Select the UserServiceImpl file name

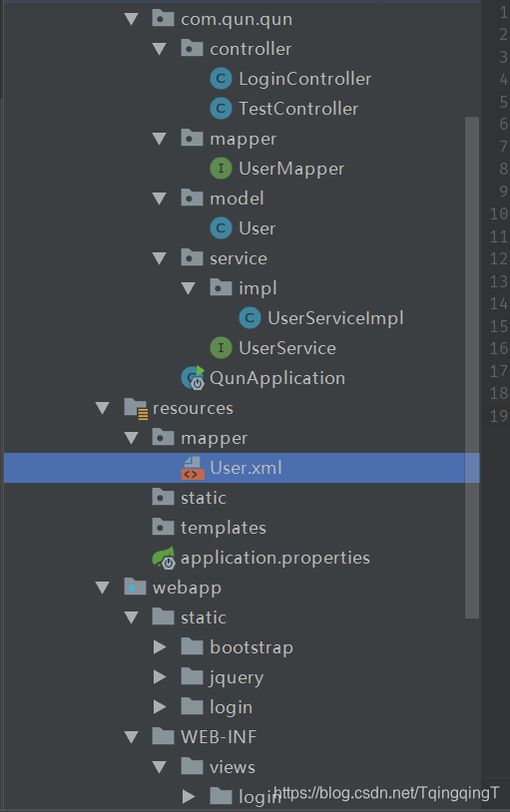pos(335,318)
